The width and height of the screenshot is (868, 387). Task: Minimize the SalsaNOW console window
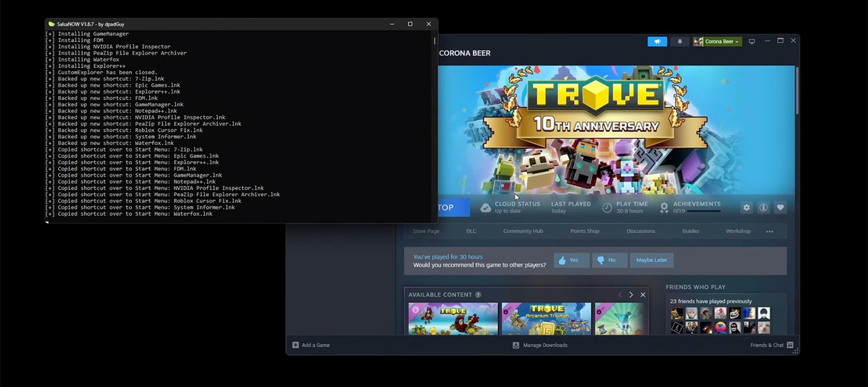coord(392,24)
